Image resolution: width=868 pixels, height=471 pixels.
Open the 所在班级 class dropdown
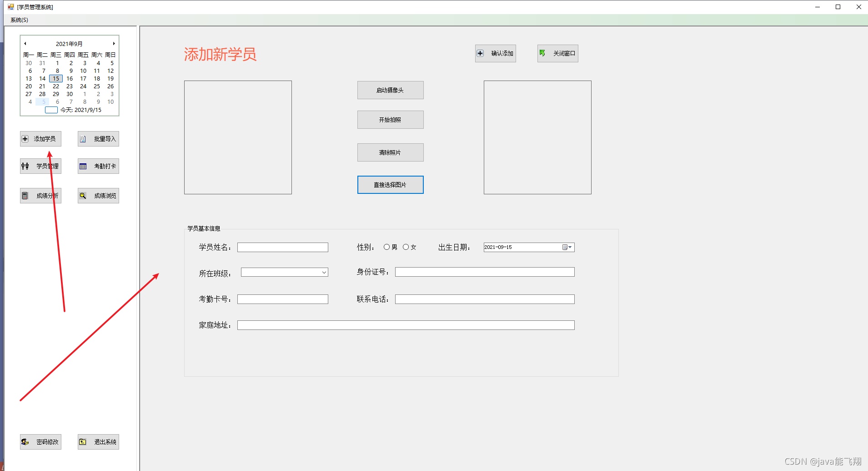(x=324, y=272)
